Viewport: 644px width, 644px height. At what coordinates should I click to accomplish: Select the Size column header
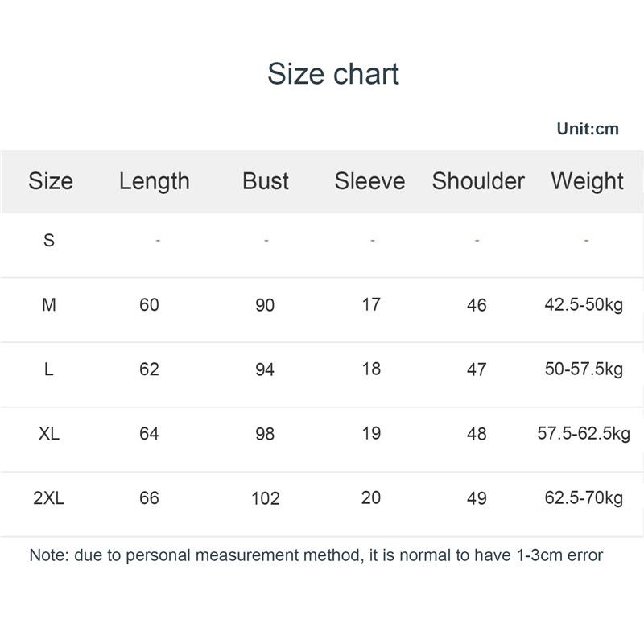click(x=50, y=181)
